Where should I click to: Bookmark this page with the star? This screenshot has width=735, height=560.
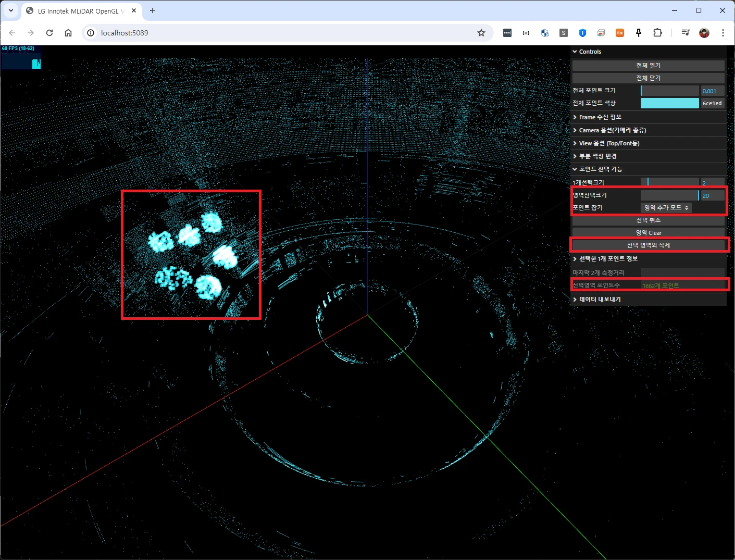481,33
